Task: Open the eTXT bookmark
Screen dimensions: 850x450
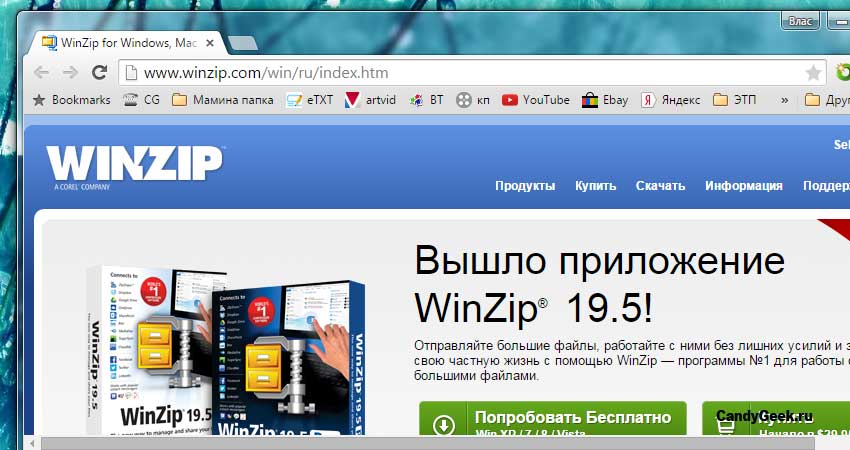Action: (310, 100)
